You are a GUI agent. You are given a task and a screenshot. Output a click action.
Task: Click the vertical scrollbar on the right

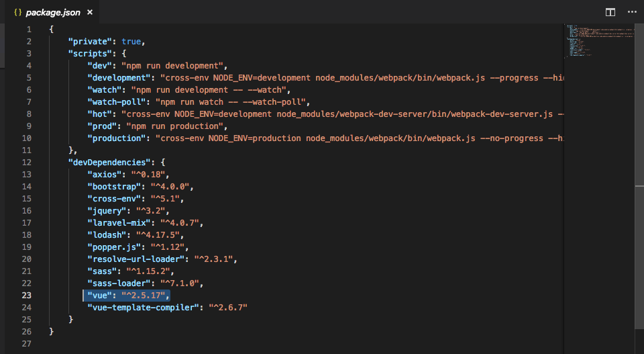pyautogui.click(x=639, y=177)
